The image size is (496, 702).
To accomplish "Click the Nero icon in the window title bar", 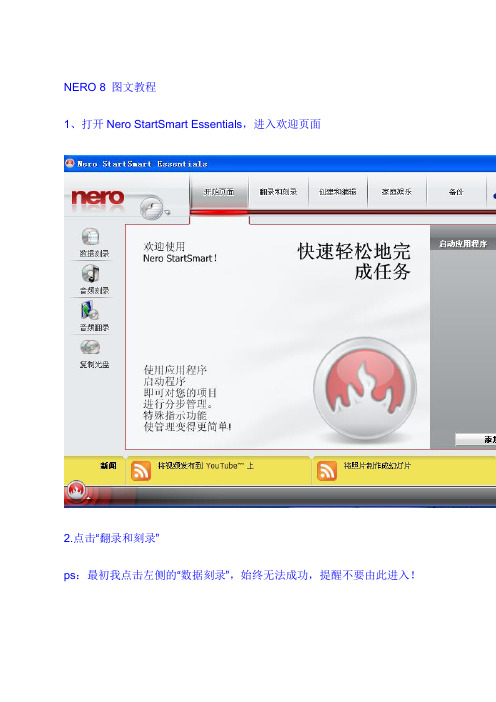I will coord(69,163).
